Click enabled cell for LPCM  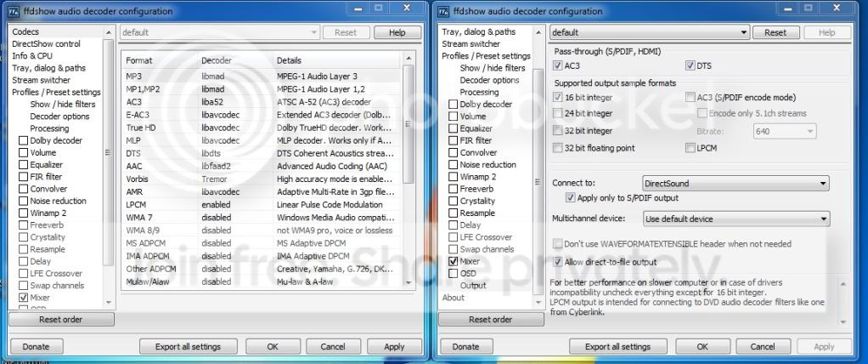point(235,204)
